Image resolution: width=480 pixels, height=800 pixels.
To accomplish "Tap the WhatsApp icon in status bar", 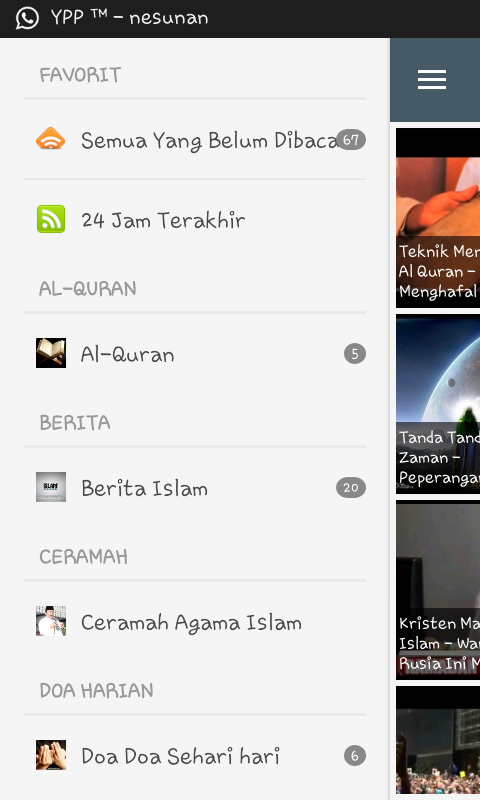I will 27,18.
